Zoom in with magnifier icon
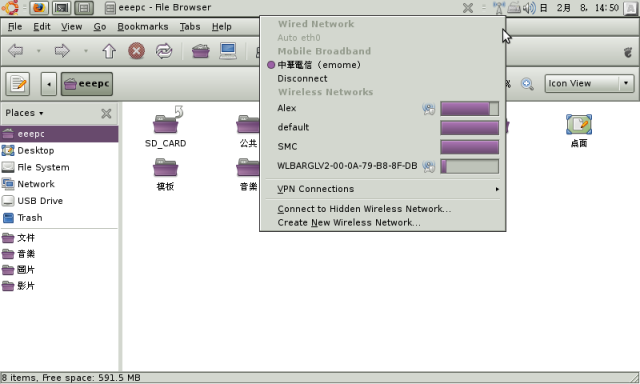 pyautogui.click(x=527, y=84)
